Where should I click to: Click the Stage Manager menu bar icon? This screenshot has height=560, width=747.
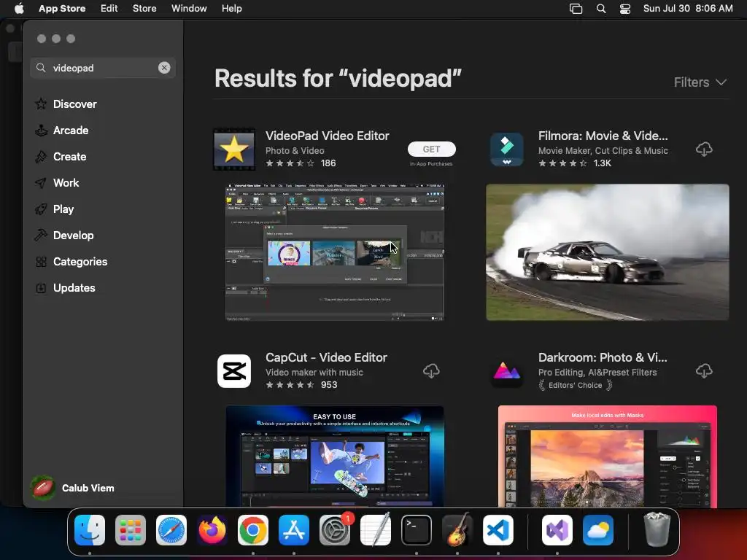(576, 9)
